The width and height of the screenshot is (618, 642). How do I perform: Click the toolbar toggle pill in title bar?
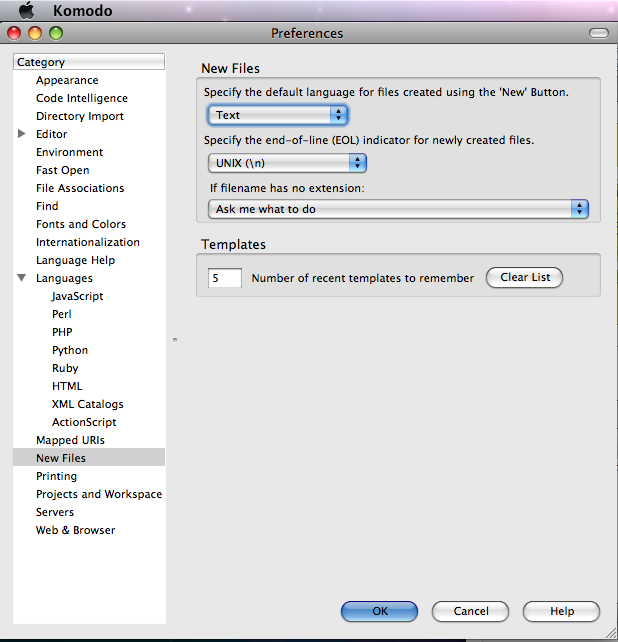click(x=598, y=33)
